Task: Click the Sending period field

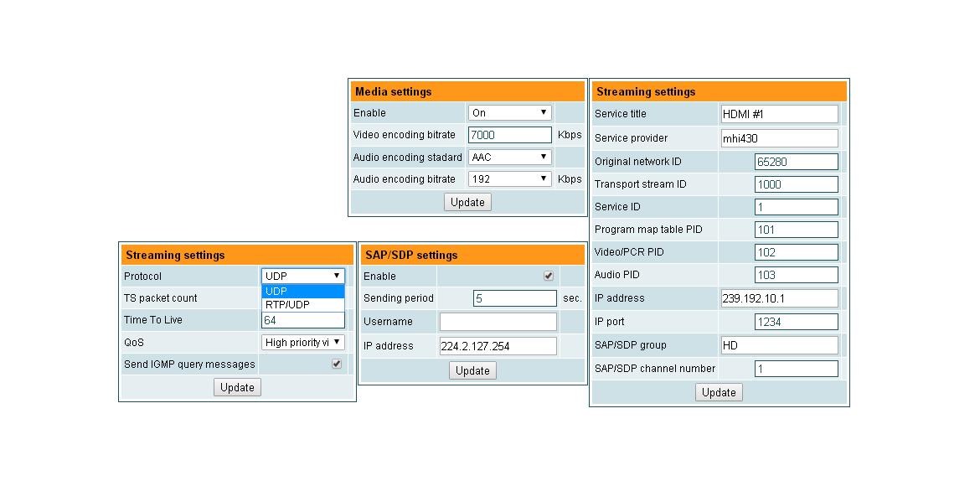Action: click(514, 297)
